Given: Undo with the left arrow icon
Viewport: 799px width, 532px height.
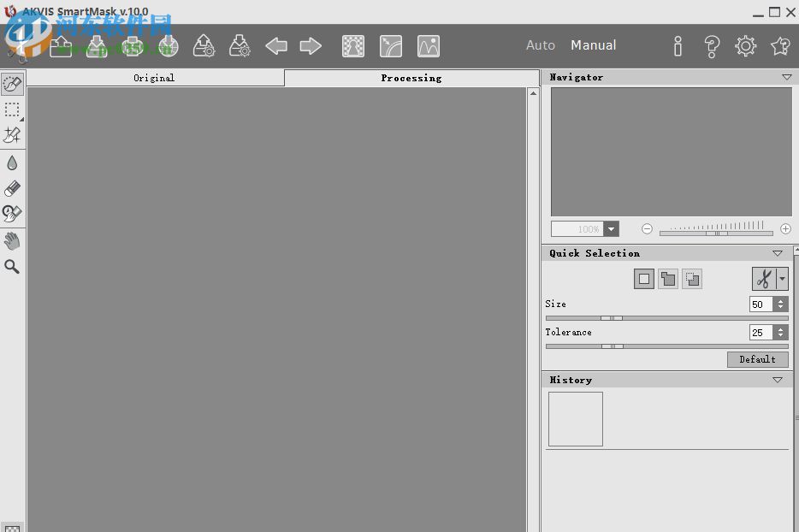Looking at the screenshot, I should coord(276,46).
